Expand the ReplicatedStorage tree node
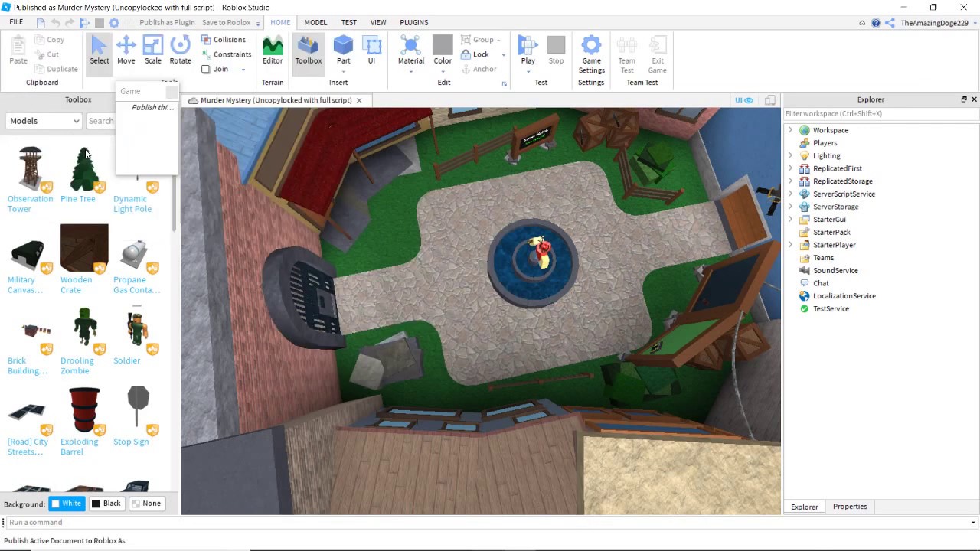 click(790, 181)
